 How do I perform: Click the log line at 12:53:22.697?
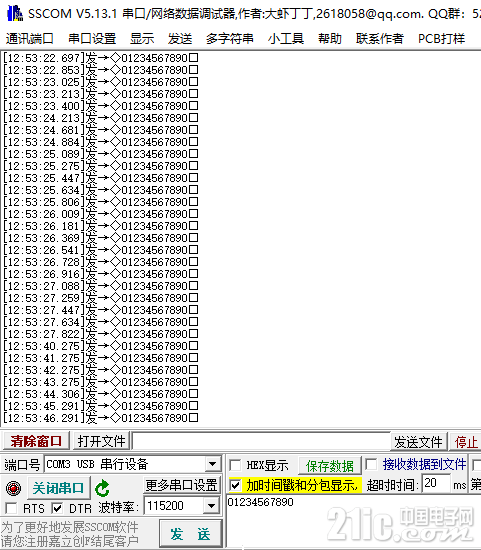click(x=101, y=58)
